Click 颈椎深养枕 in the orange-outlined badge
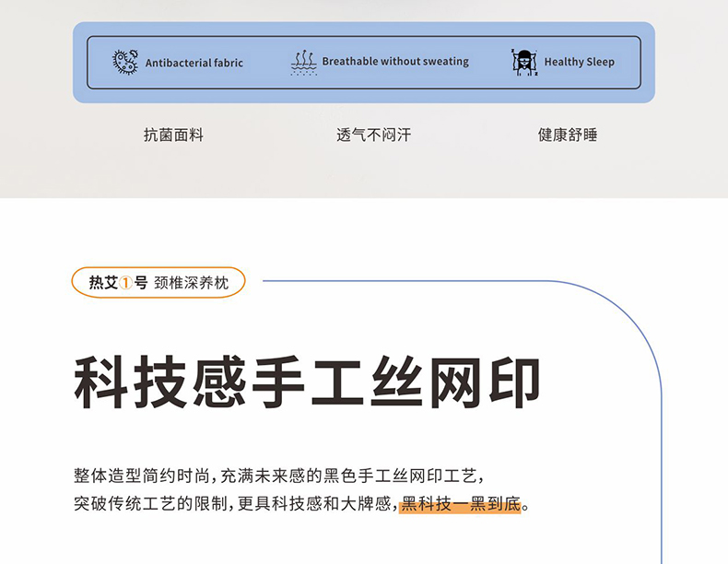The height and width of the screenshot is (564, 728). pos(191,283)
